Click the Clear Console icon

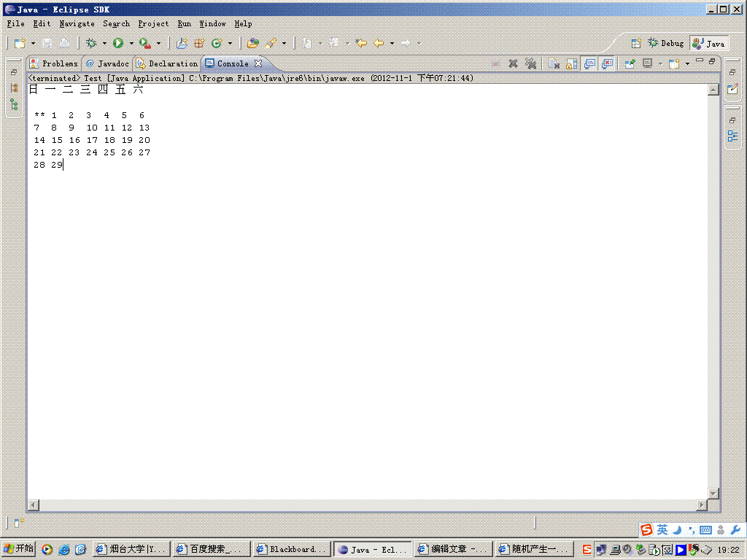554,63
